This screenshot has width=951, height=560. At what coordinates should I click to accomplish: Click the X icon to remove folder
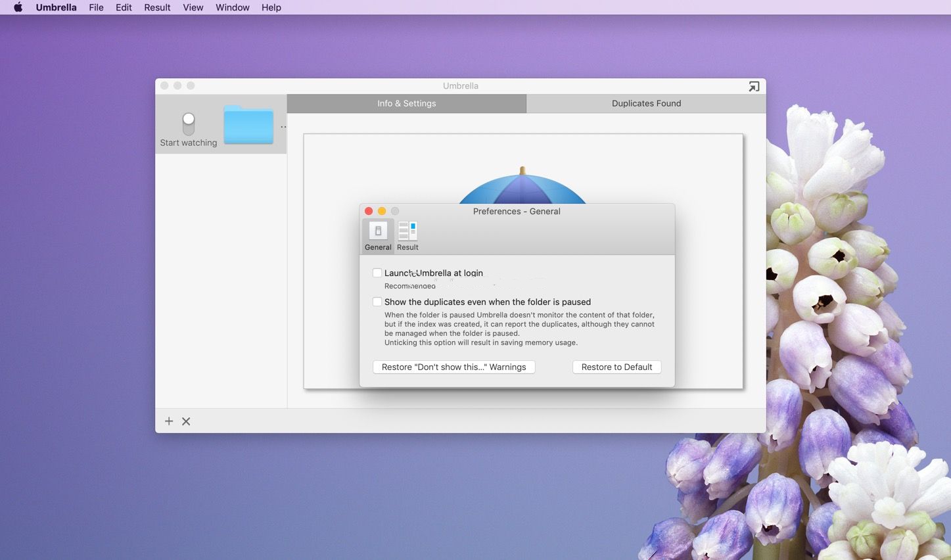coord(186,421)
